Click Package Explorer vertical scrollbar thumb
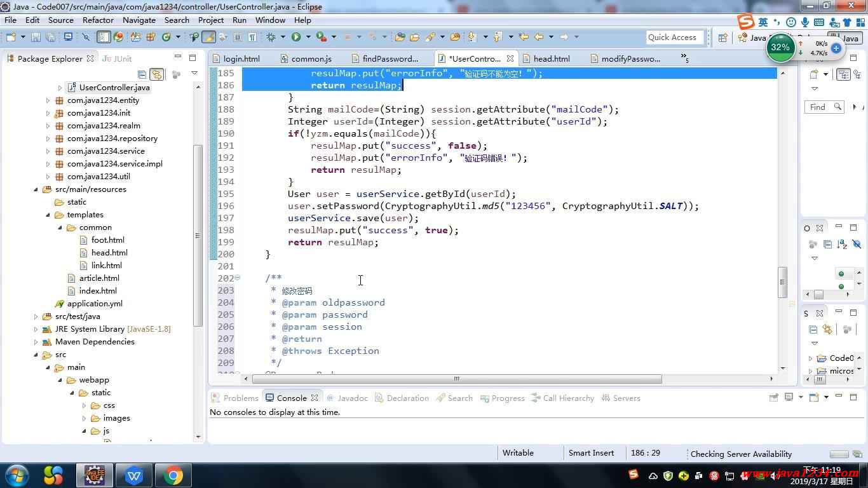Viewport: 868px width, 488px height. click(x=198, y=235)
